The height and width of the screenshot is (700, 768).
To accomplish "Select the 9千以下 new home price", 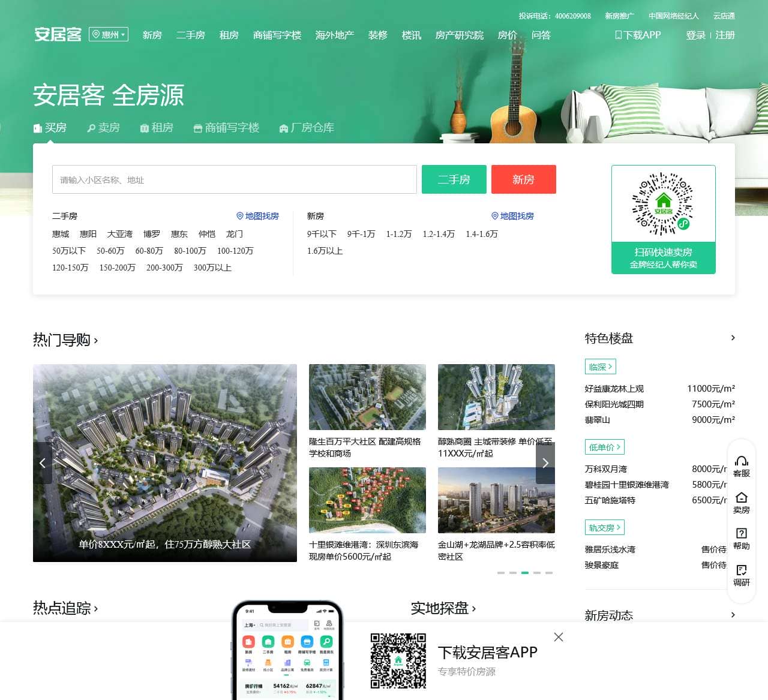I will [x=322, y=234].
